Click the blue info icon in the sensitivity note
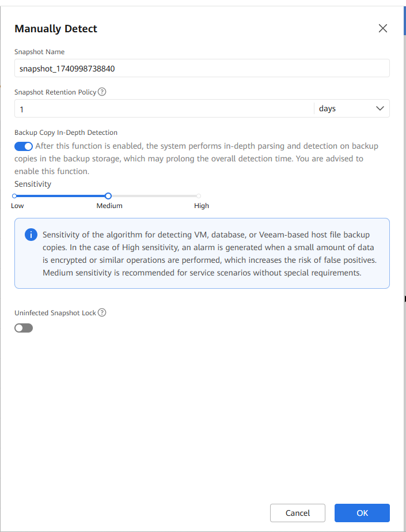406x532 pixels. (x=31, y=235)
